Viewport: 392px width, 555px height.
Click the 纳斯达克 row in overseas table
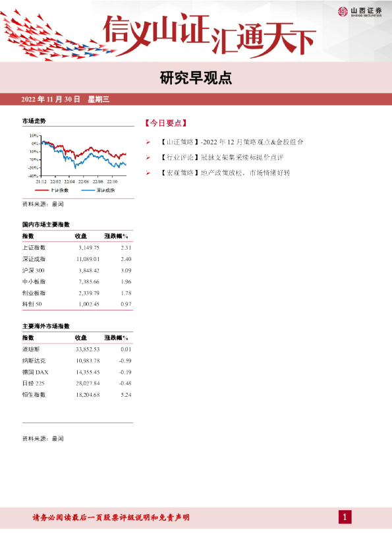tap(77, 361)
